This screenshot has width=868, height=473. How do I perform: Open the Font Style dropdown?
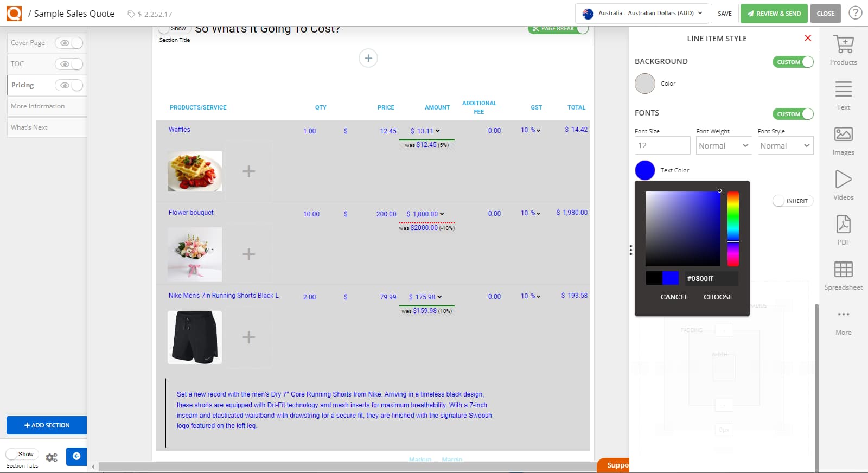coord(785,145)
